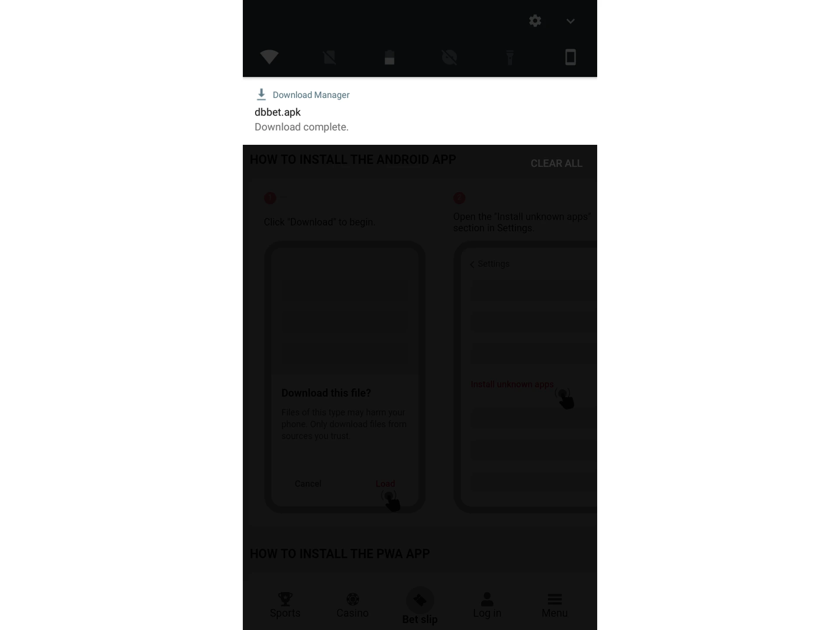This screenshot has width=840, height=630.
Task: Tap the notification mute toggle in status bar
Action: click(450, 57)
